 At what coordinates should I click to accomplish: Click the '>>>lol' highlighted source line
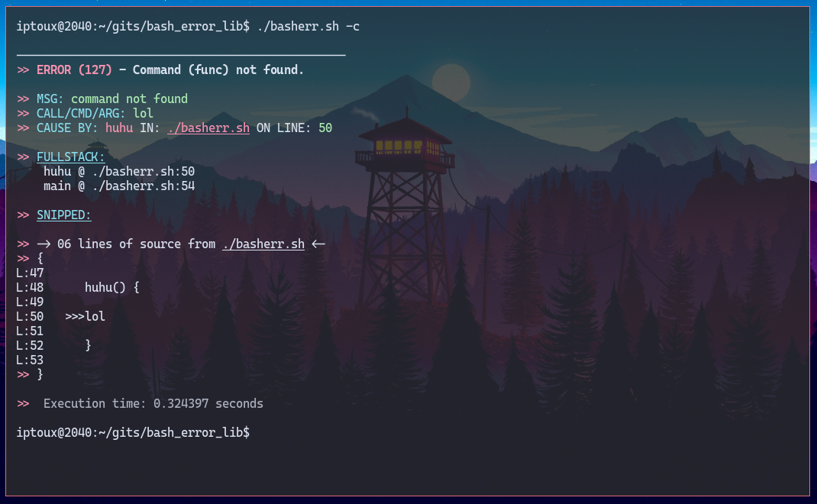[x=85, y=316]
